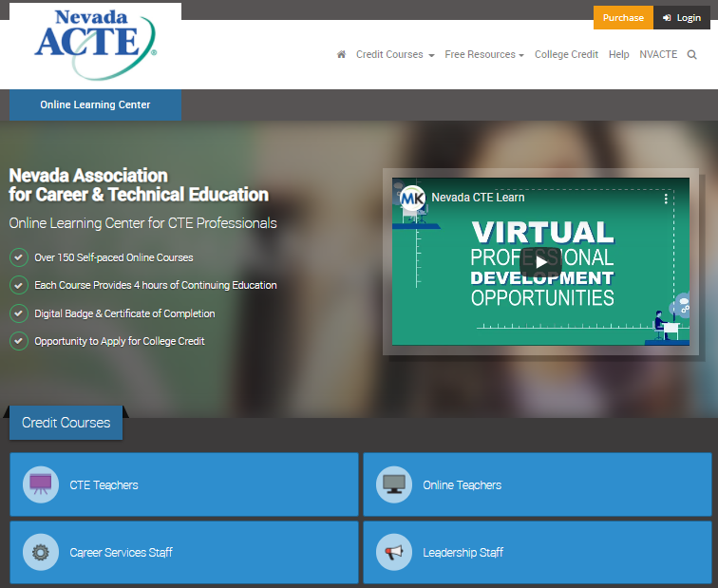Viewport: 718px width, 588px height.
Task: Expand the Credit Courses dropdown menu
Action: click(395, 54)
